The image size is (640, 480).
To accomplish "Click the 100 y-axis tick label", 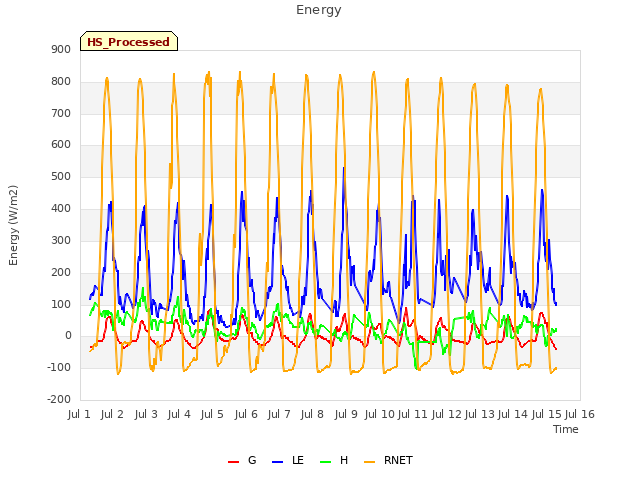I will pyautogui.click(x=61, y=304).
